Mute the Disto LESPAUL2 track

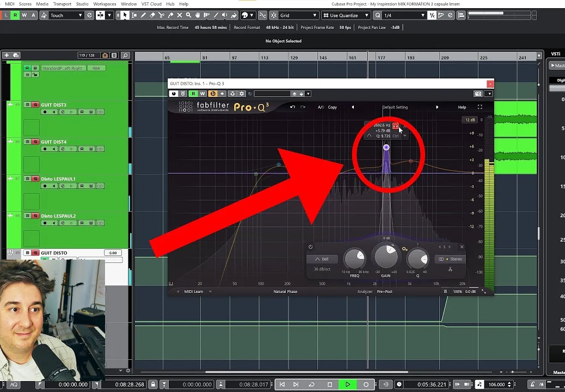click(27, 216)
